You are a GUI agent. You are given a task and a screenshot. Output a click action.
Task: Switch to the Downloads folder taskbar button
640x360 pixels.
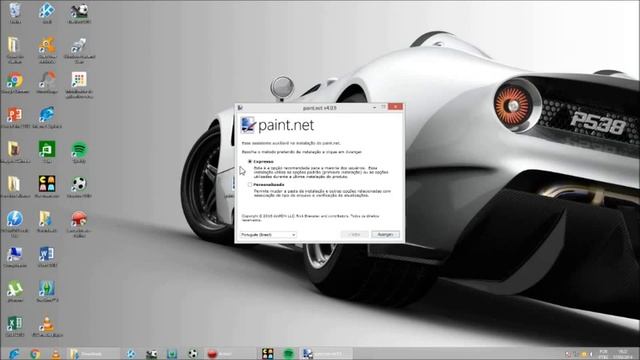click(93, 353)
